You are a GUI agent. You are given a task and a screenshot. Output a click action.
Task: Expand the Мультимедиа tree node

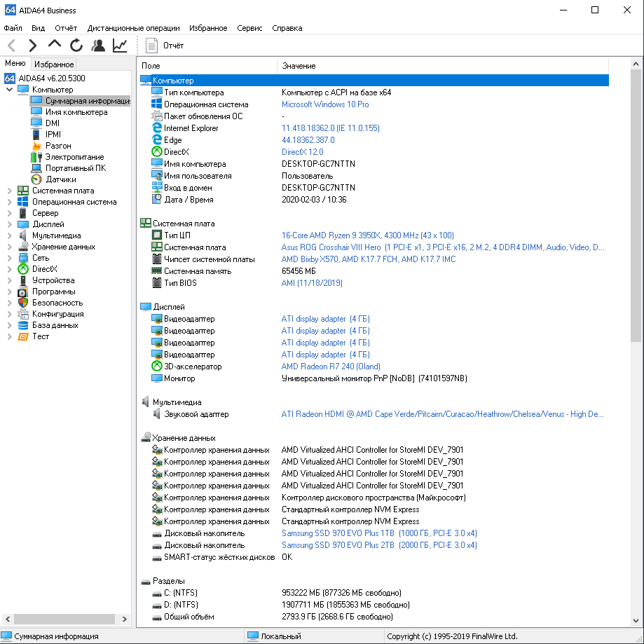(x=9, y=235)
